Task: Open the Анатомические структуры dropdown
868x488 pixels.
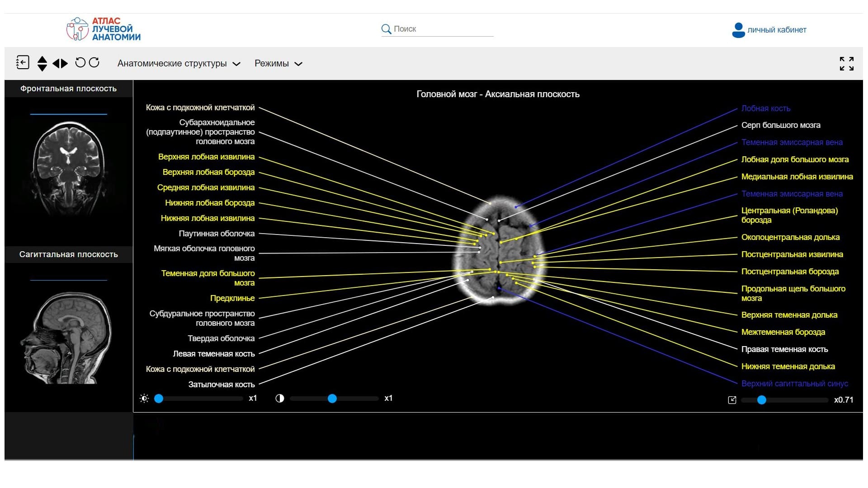Action: [179, 63]
